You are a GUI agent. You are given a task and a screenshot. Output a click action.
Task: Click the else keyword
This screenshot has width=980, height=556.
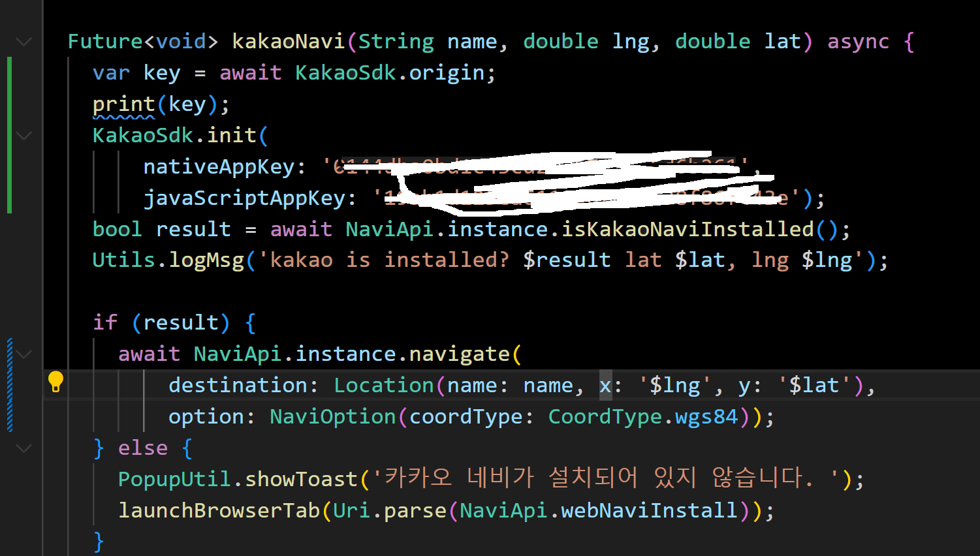point(143,448)
